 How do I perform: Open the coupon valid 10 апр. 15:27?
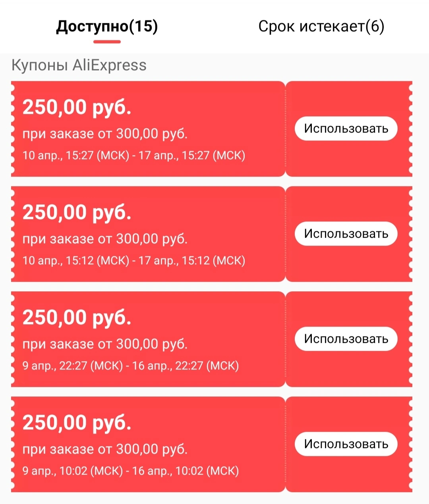[x=148, y=129]
